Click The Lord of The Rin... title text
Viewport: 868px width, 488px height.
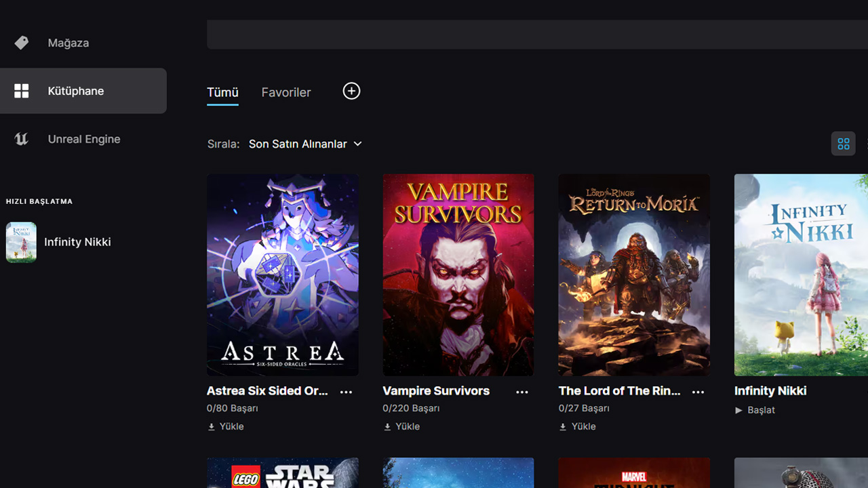point(620,391)
